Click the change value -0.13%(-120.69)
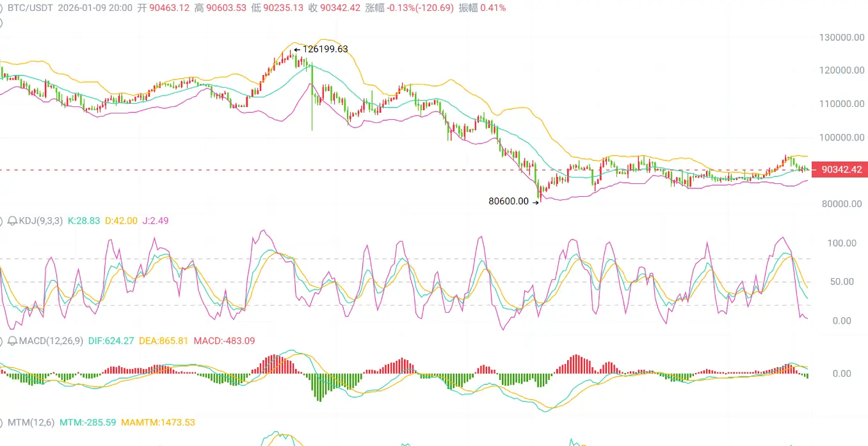 (421, 8)
